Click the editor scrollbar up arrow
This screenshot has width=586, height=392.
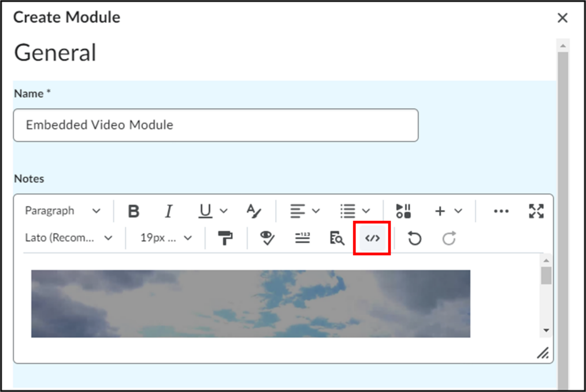(547, 260)
